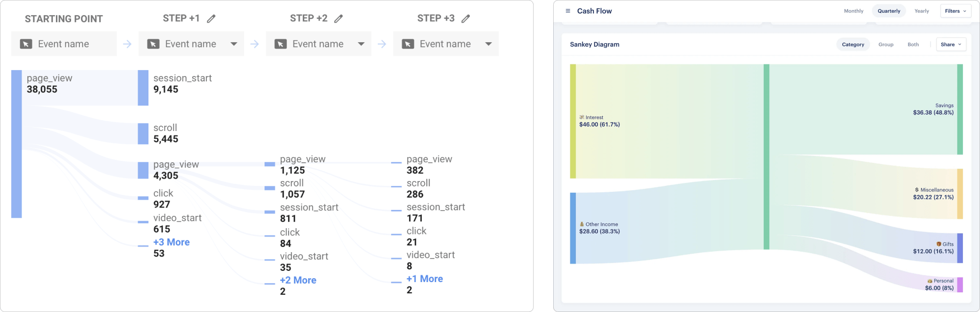Switch the Cash Flow period to Monthly

click(x=854, y=10)
